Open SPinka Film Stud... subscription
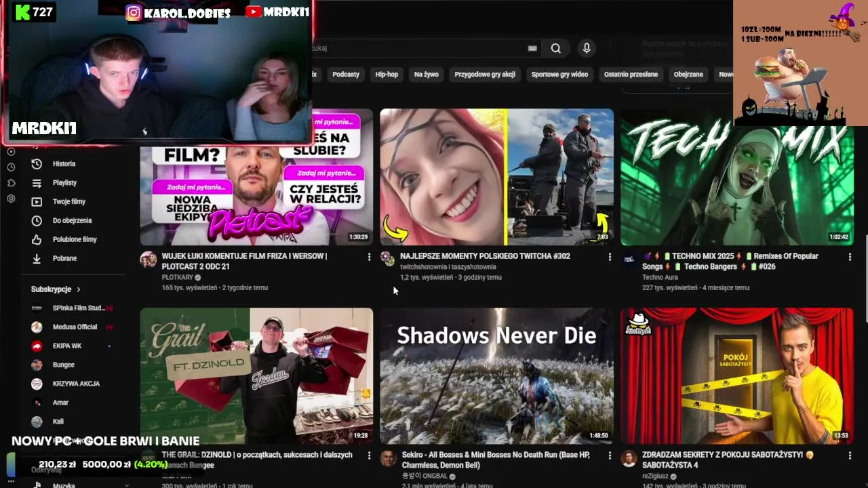The image size is (868, 488). 72,308
